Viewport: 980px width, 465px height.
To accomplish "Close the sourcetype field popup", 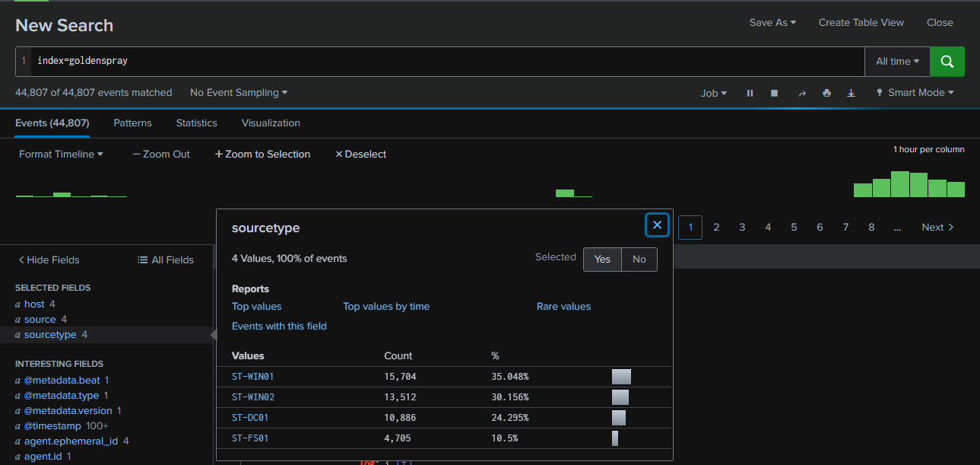I will [x=657, y=225].
